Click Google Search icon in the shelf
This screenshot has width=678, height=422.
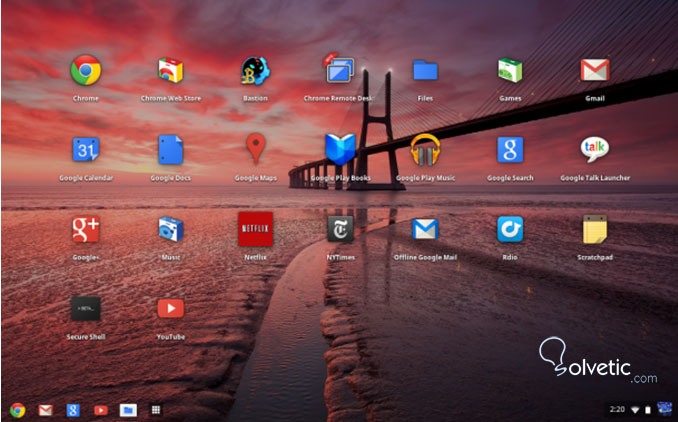pyautogui.click(x=73, y=410)
